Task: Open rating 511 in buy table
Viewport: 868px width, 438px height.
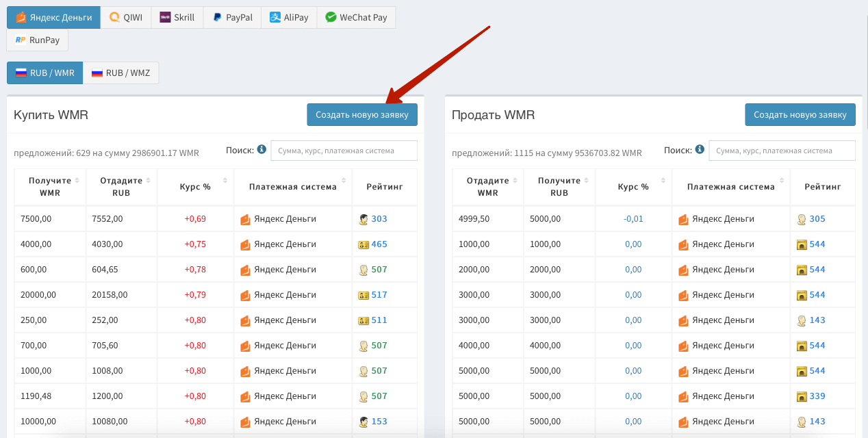Action: tap(379, 320)
